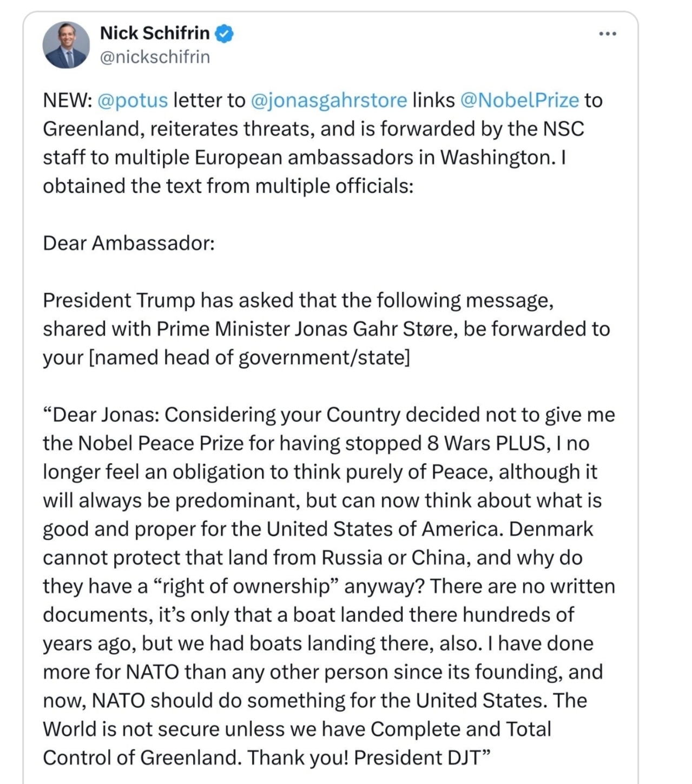Viewport: 692px width, 784px height.
Task: Follow the @potus mention link
Action: coord(133,101)
